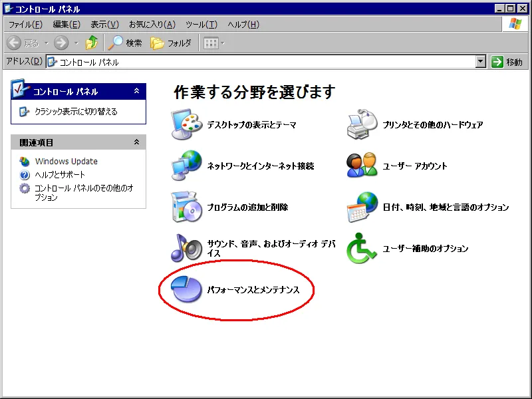
Task: Click the Accessibility Options wheelchair icon
Action: [362, 249]
